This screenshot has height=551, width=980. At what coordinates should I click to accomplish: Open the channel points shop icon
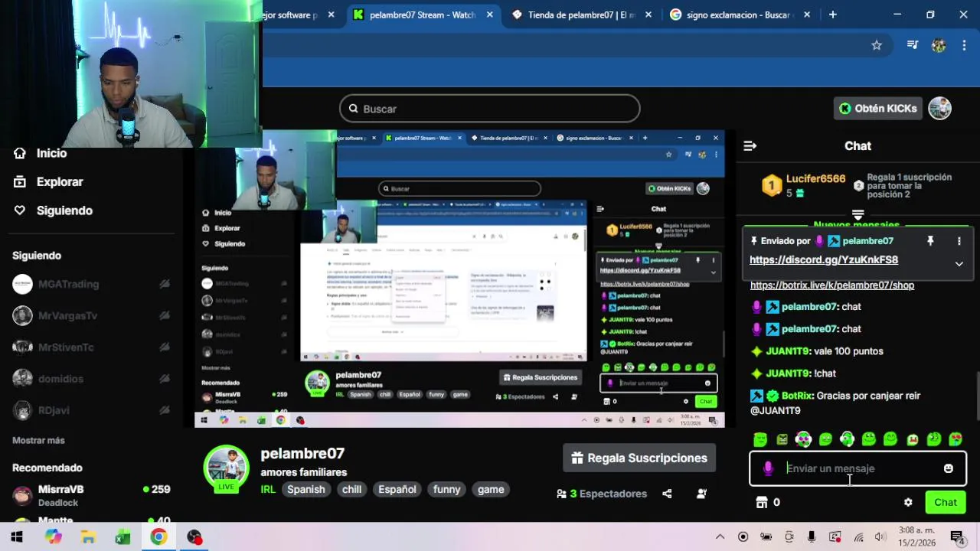pyautogui.click(x=761, y=503)
